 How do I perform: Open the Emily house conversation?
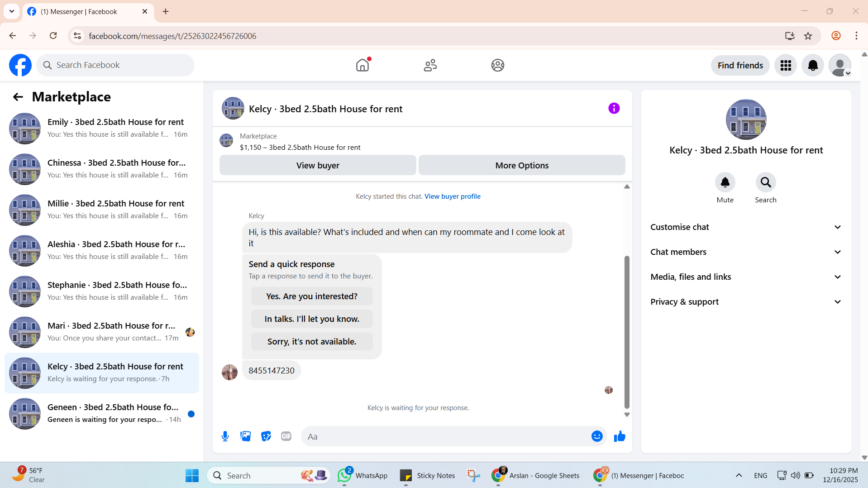[x=102, y=129]
